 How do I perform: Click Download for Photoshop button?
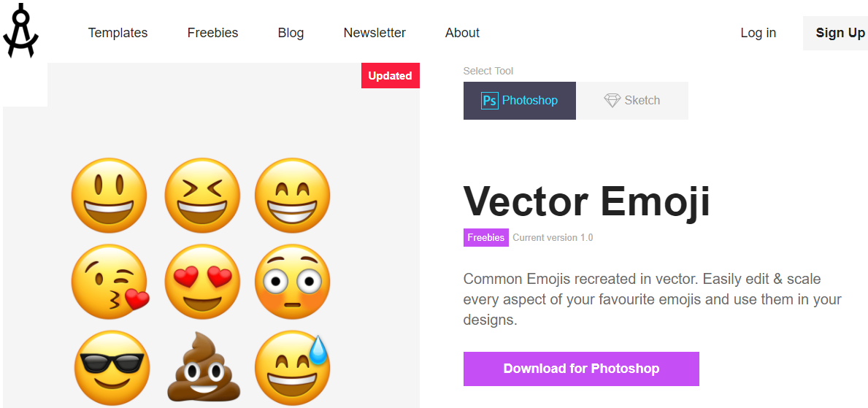[581, 369]
